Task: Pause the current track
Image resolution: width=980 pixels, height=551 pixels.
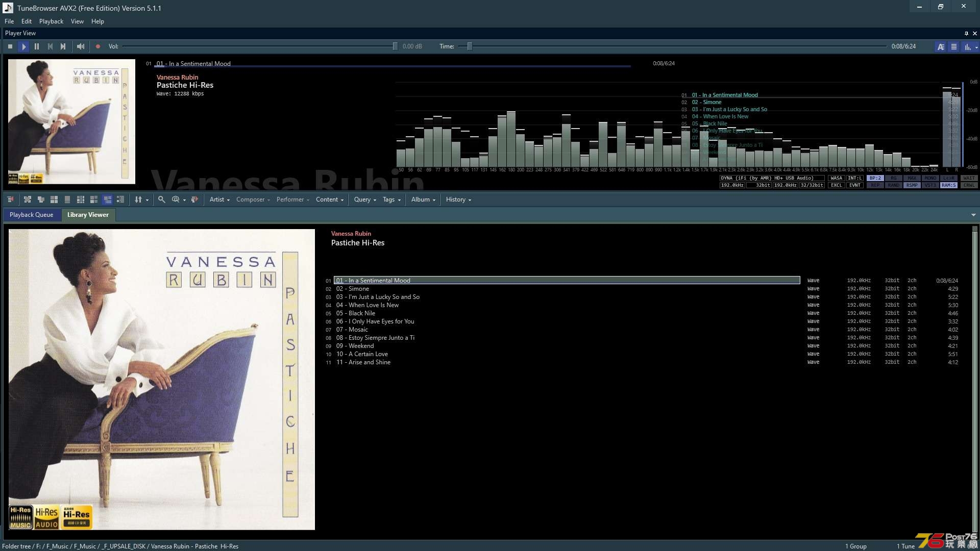Action: pos(37,46)
